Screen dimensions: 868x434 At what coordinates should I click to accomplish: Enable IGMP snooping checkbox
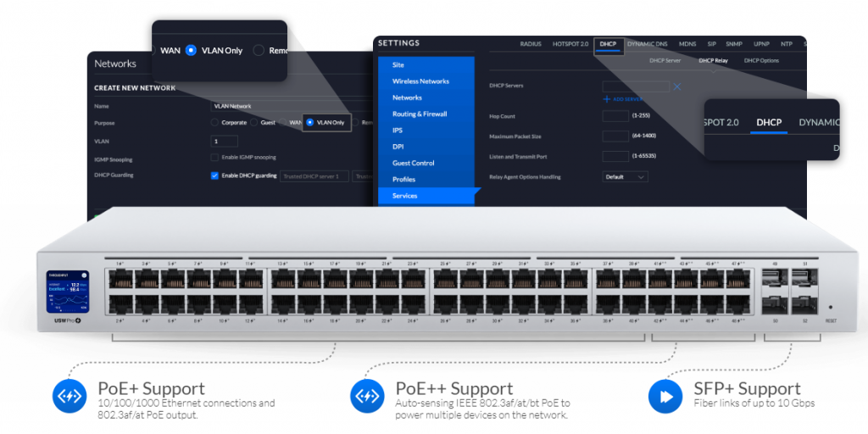[214, 157]
